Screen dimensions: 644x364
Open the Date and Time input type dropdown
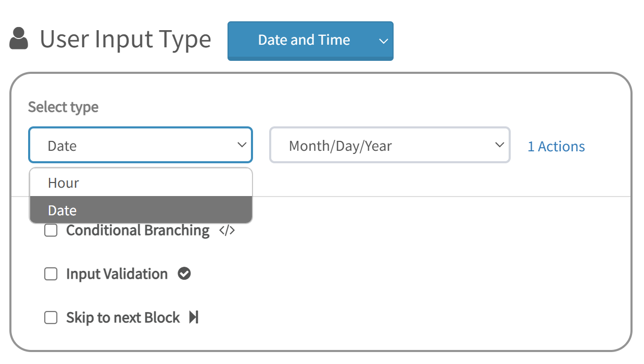point(310,41)
